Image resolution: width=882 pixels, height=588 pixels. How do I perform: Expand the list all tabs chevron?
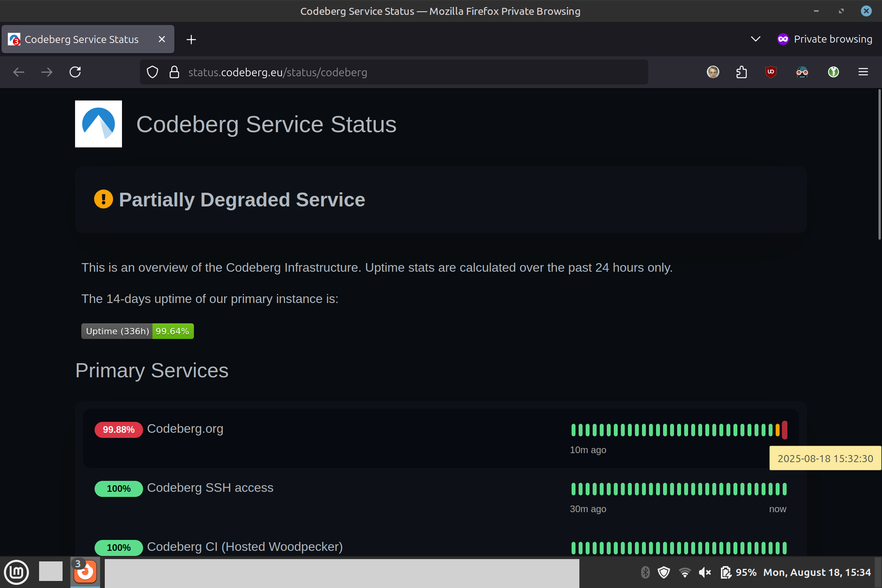[x=755, y=39]
